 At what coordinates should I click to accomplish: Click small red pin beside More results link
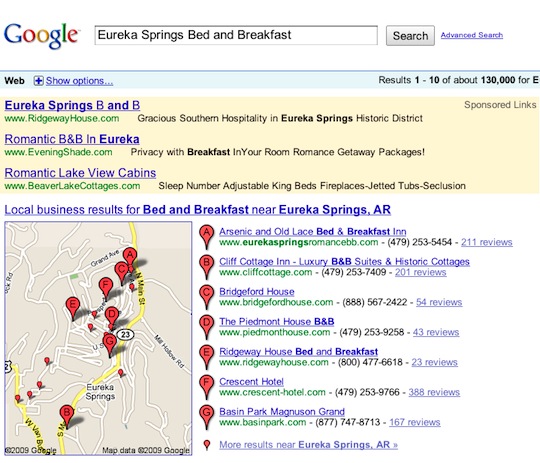tap(207, 445)
